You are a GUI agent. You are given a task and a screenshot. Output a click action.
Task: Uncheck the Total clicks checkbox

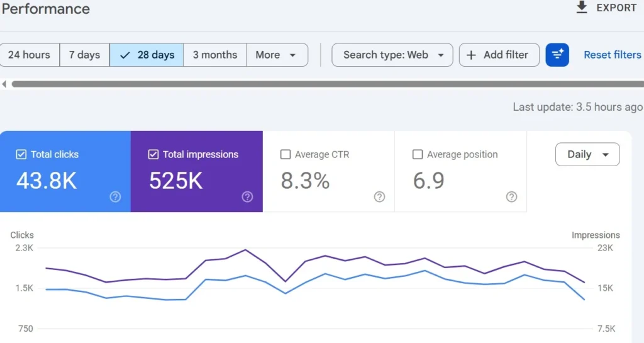tap(21, 154)
